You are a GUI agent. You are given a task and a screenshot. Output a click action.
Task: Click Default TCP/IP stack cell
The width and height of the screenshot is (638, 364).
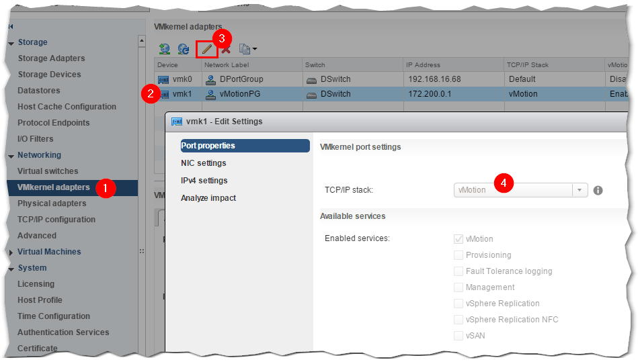[x=522, y=79]
